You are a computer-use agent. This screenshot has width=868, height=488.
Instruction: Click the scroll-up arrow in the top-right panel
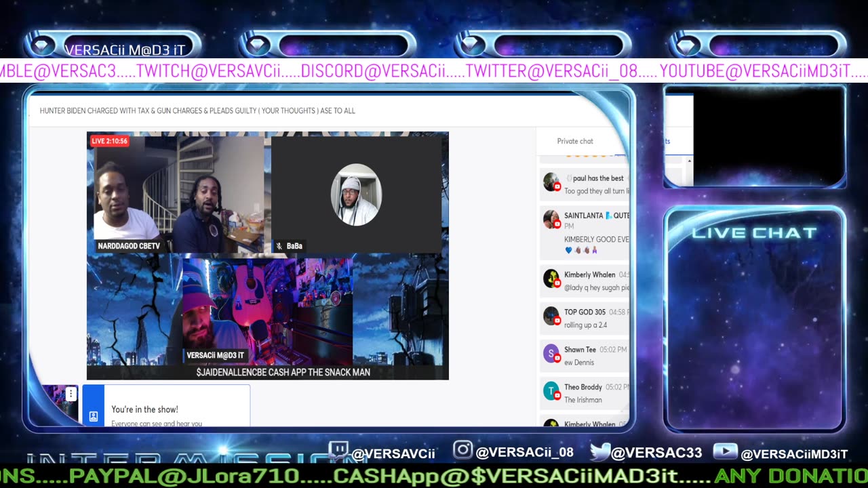[690, 161]
